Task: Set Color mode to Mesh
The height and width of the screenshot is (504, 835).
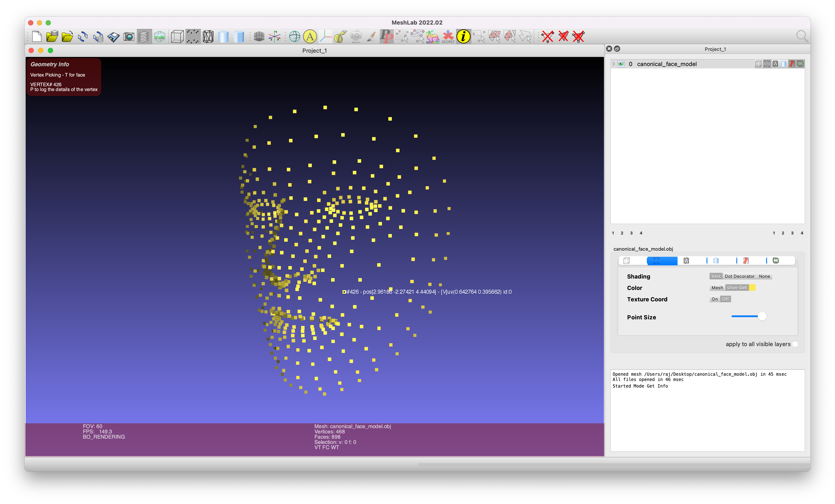Action: [717, 288]
